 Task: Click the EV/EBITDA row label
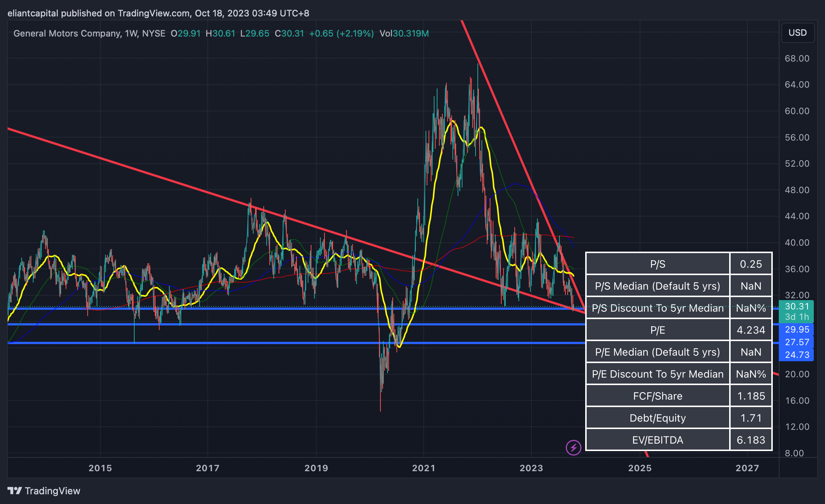pyautogui.click(x=658, y=440)
